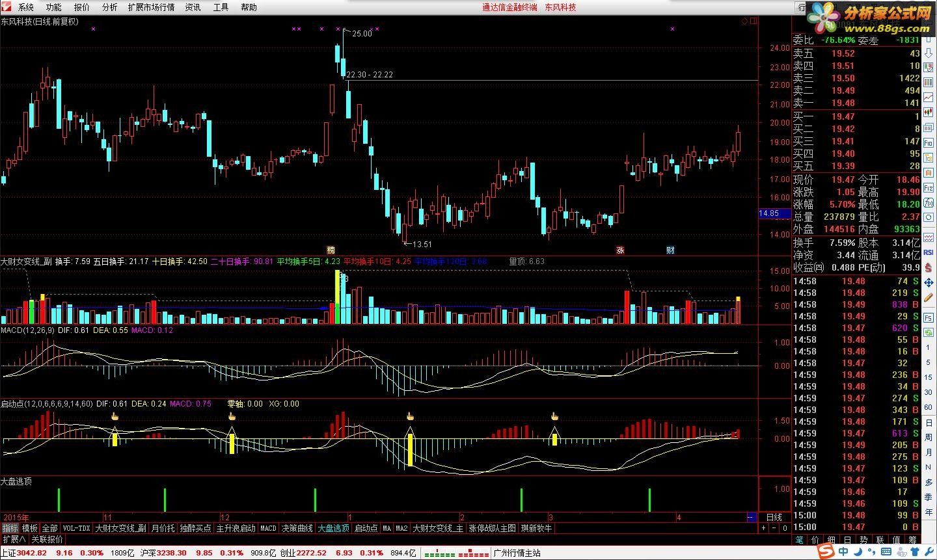Screen dimensions: 937x560
Task: Click the minus zoom button below 日线
Action: (x=774, y=528)
